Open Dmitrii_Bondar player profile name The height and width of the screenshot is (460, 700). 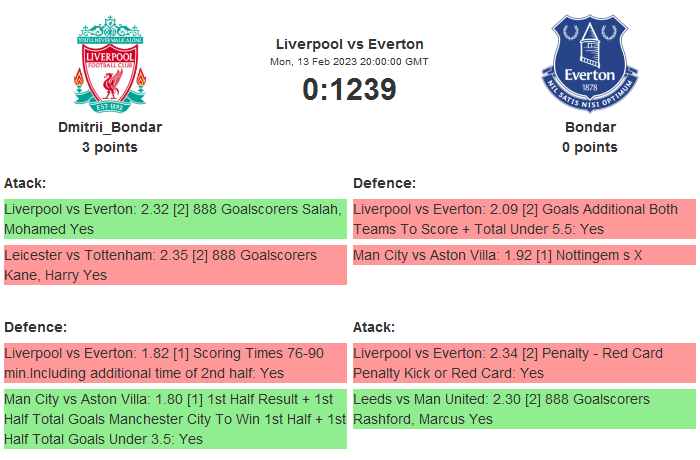pos(109,127)
